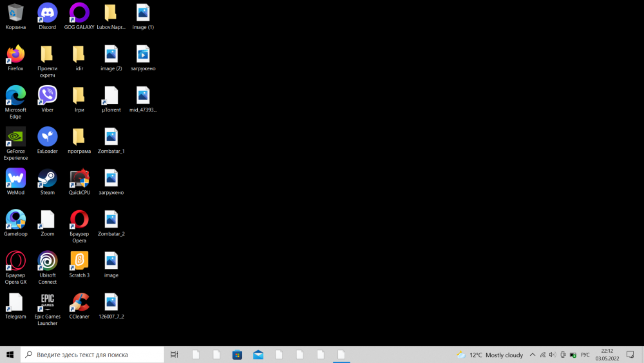Select the Zombatar_1 image file
The image size is (644, 363).
coord(111,141)
